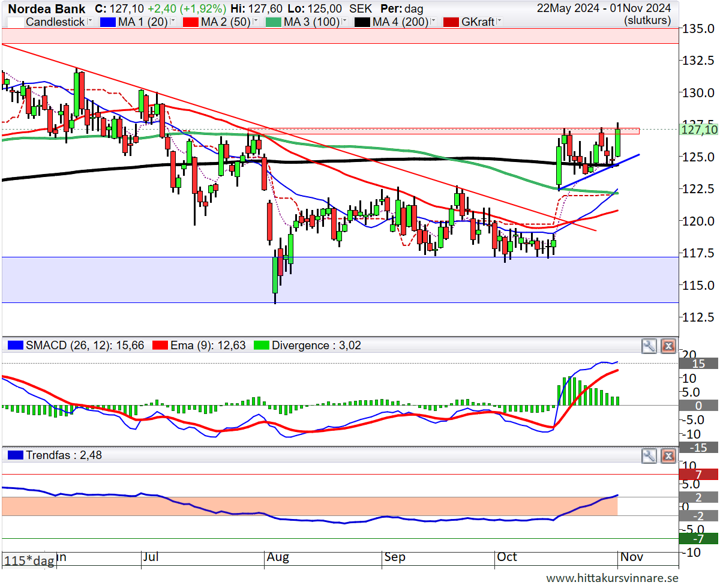
Task: Select the Candlestick label
Action: tap(56, 22)
